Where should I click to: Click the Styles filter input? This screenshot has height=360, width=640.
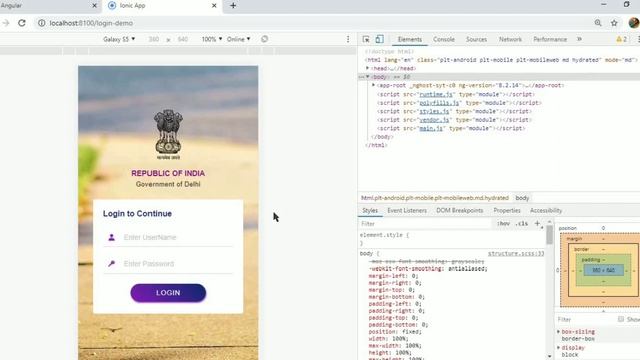click(424, 224)
